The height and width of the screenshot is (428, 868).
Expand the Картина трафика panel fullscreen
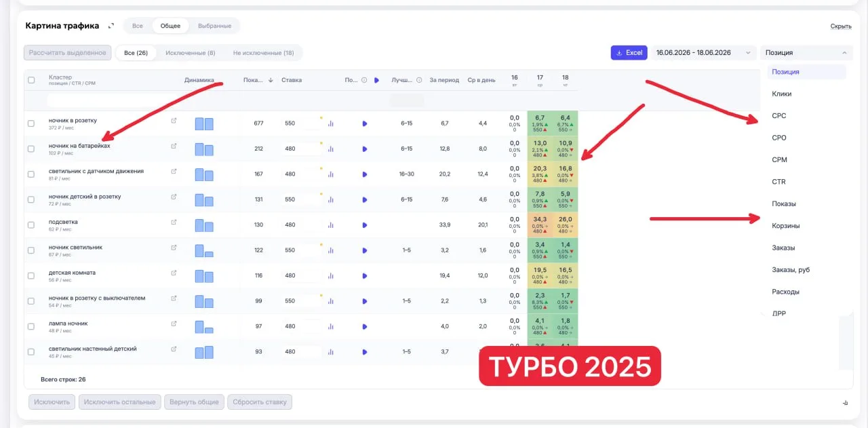click(111, 26)
